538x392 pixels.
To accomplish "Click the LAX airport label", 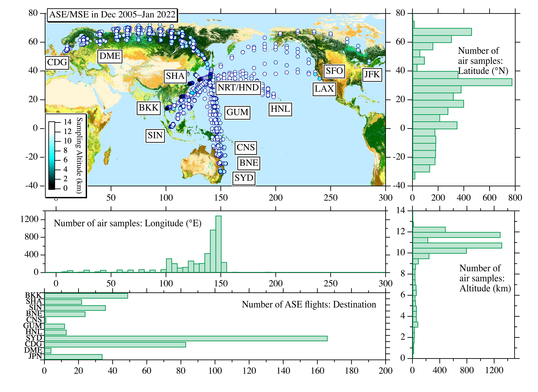I will coord(324,89).
